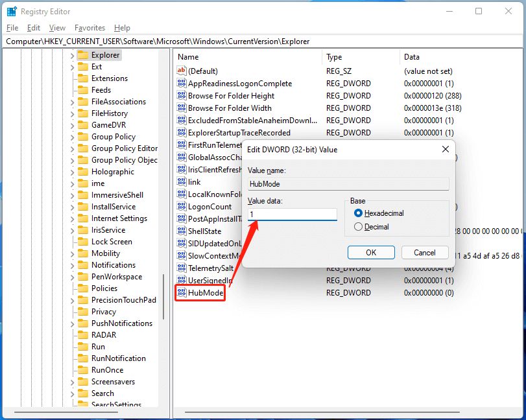Expand the ImmersiveShell tree node
This screenshot has height=420, width=526.
72,196
